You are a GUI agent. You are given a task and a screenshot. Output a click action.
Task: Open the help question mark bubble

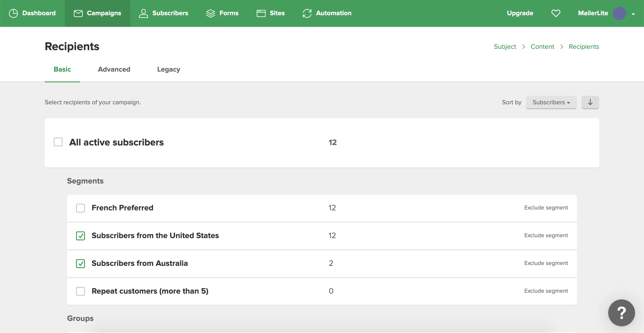621,312
